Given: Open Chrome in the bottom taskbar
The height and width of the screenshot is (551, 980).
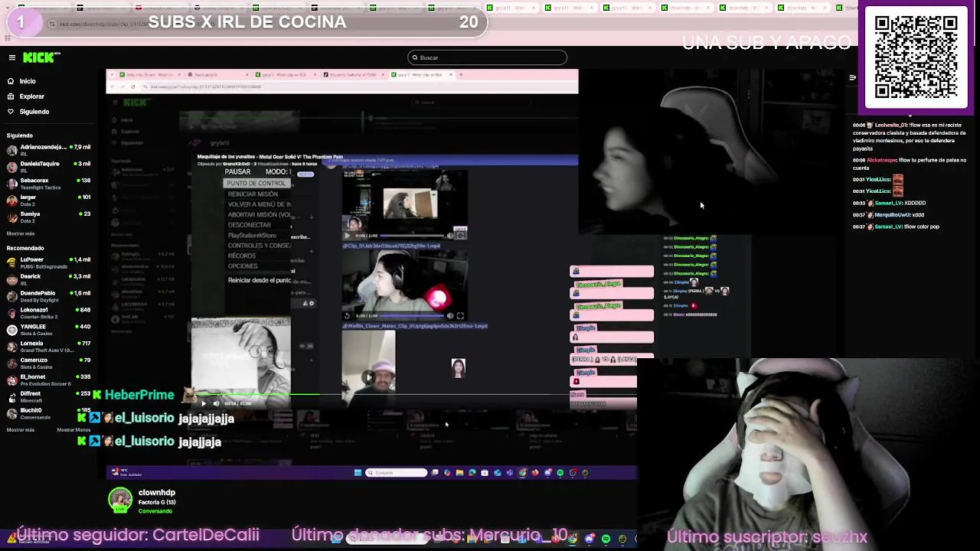Looking at the screenshot, I should pos(572,540).
